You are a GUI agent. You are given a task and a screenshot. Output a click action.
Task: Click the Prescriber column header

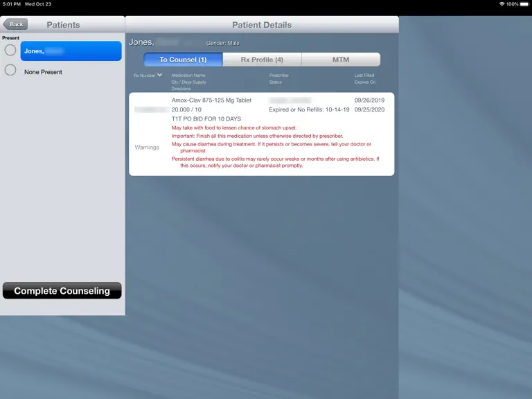279,76
